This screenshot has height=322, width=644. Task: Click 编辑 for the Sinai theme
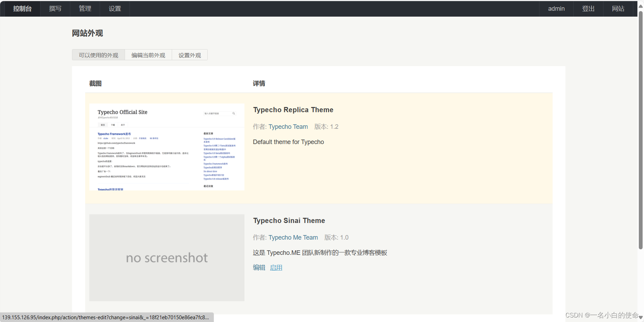259,267
